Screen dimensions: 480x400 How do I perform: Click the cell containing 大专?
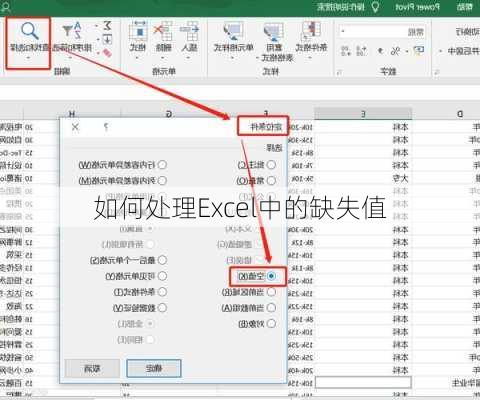[363, 178]
